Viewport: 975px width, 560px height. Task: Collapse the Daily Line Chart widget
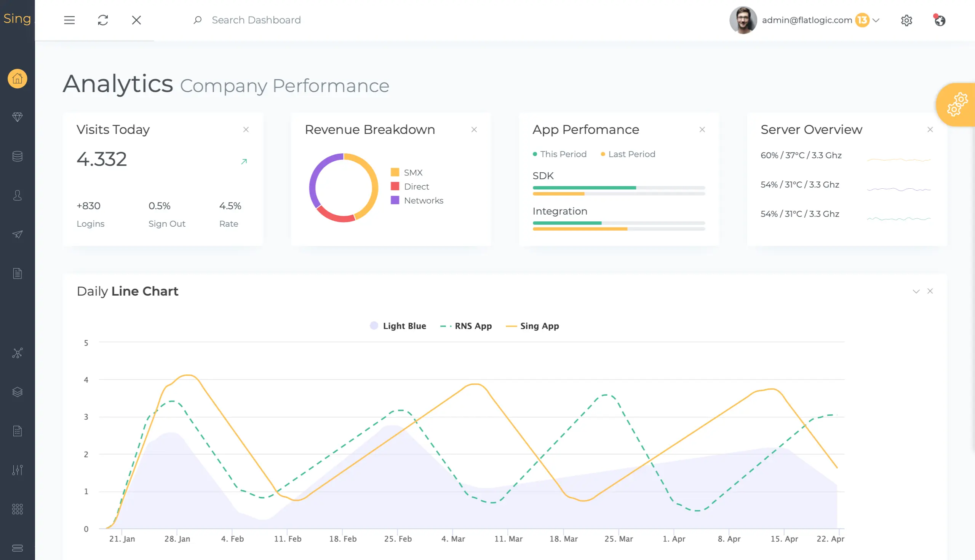(x=916, y=291)
